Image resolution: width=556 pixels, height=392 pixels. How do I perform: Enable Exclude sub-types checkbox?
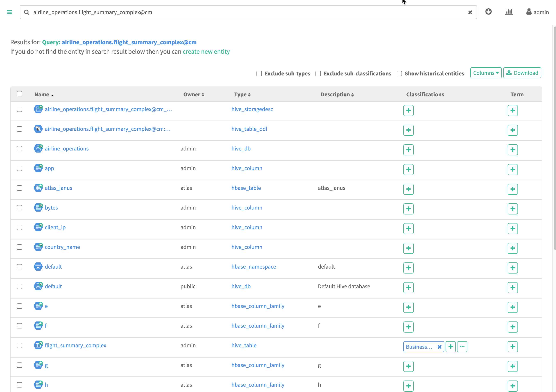coord(259,73)
